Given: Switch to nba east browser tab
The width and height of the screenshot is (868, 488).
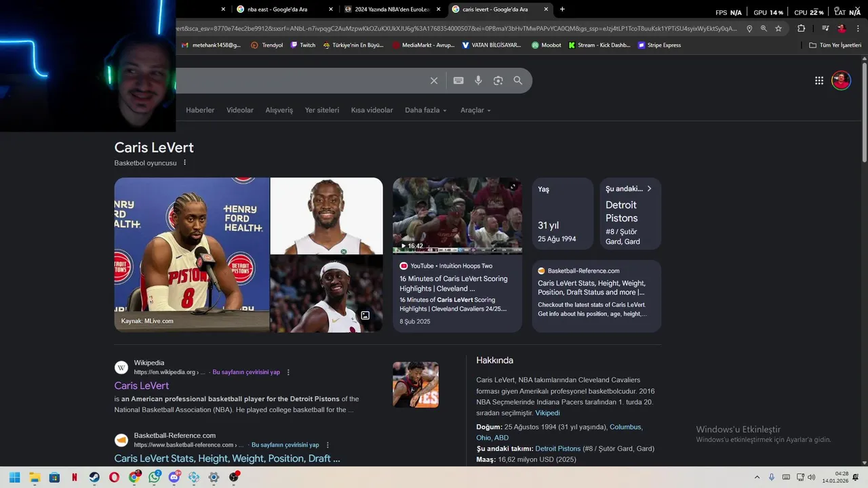Looking at the screenshot, I should (285, 9).
